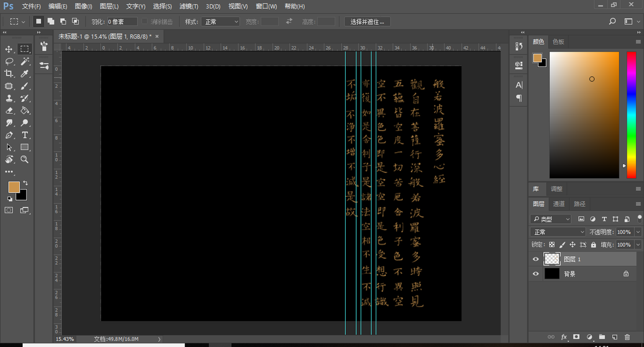Switch to the 调整 tab
This screenshot has height=347, width=644.
[x=557, y=189]
